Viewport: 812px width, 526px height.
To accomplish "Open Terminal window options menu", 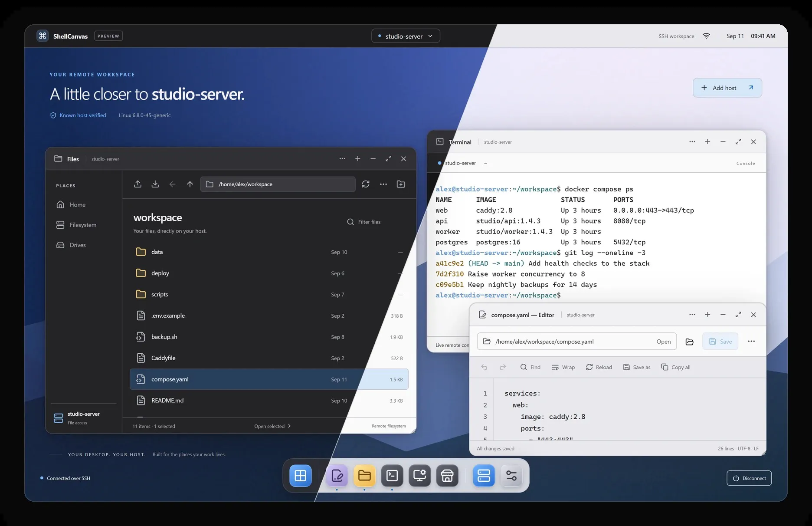I will tap(692, 141).
